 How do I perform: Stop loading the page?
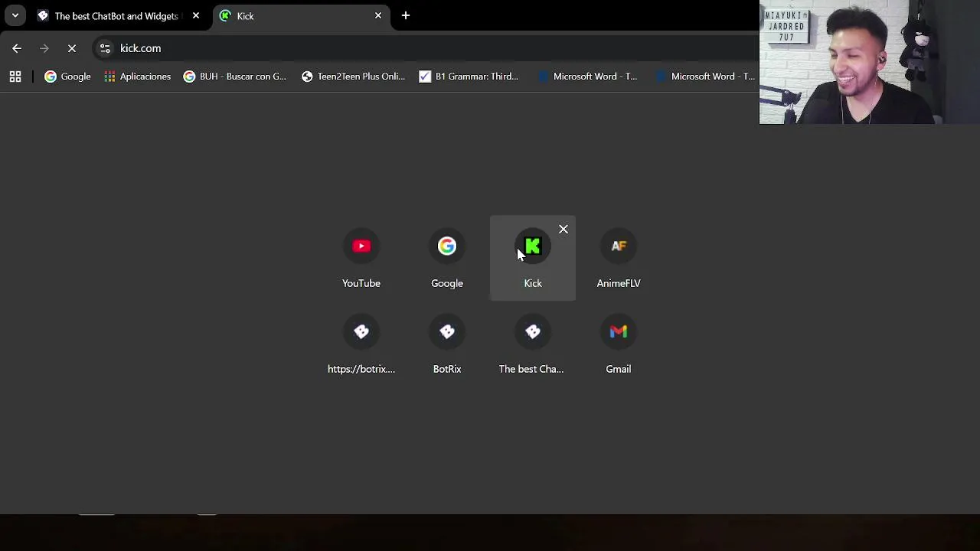click(x=72, y=48)
